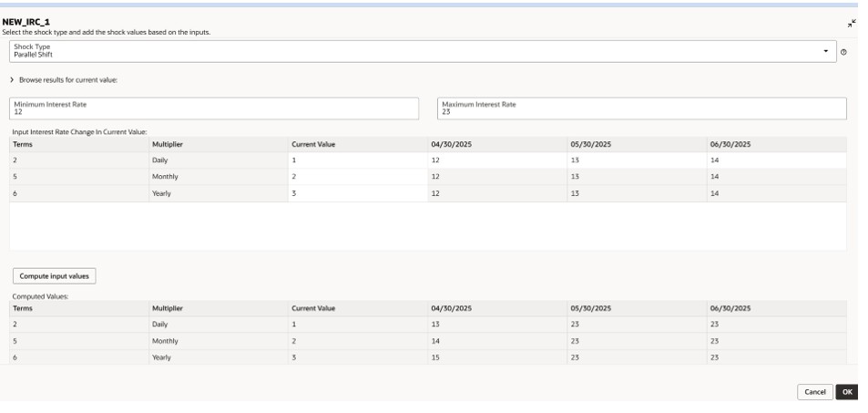Confirm with the OK button
This screenshot has height=413, width=868.
847,391
